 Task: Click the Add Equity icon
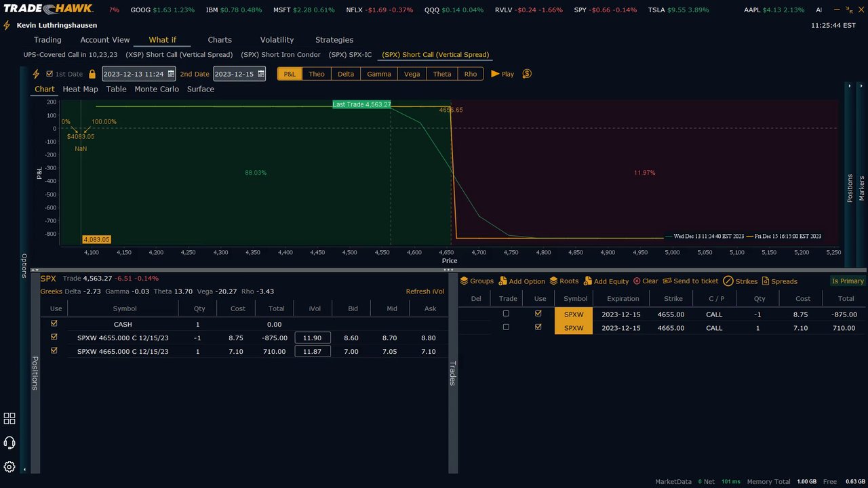(588, 281)
